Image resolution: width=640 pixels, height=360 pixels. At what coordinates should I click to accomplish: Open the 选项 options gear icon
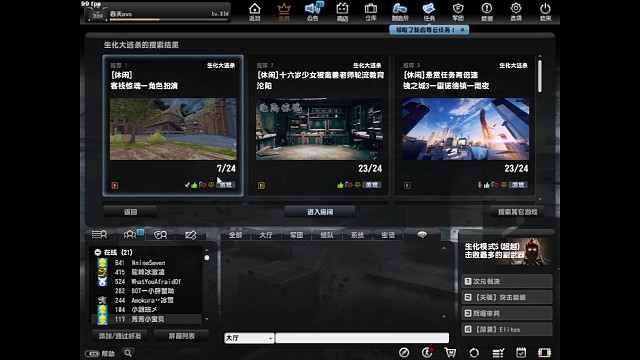[516, 12]
